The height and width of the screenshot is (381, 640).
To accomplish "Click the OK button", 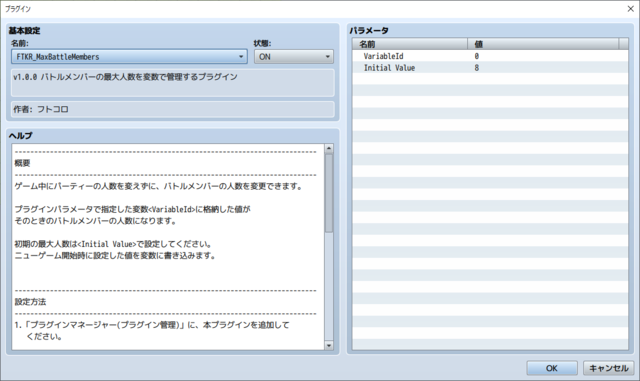I will 551,368.
